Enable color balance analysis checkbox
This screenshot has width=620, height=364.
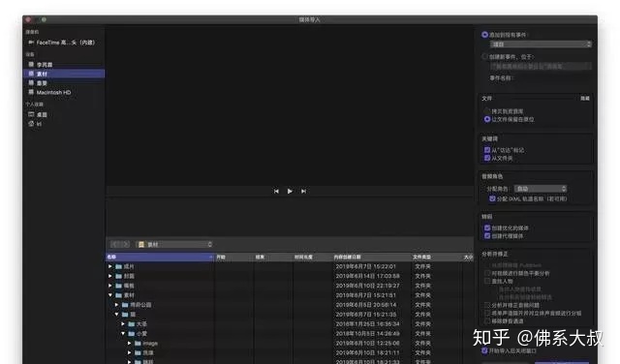(487, 273)
